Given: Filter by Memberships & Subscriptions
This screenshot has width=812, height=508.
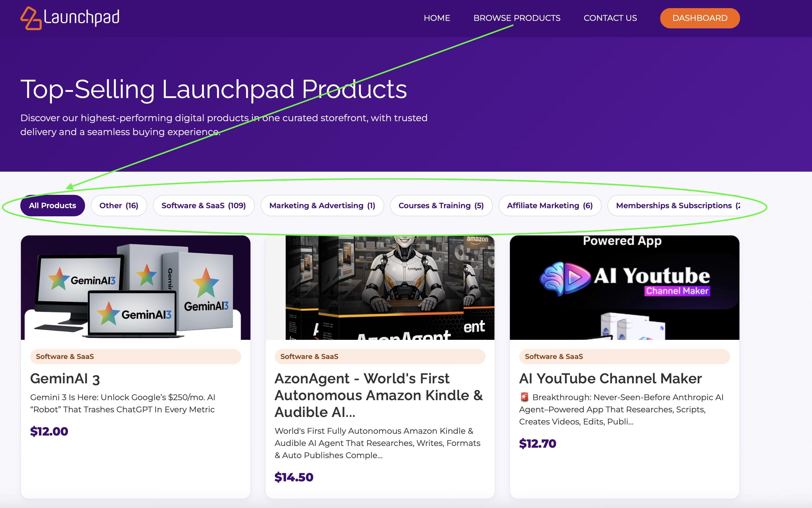Looking at the screenshot, I should point(674,206).
